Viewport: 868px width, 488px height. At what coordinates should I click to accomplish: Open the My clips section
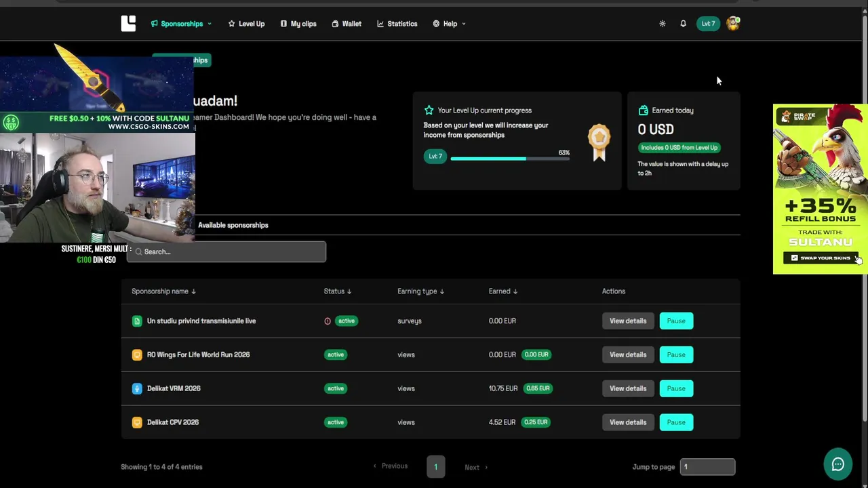[298, 24]
